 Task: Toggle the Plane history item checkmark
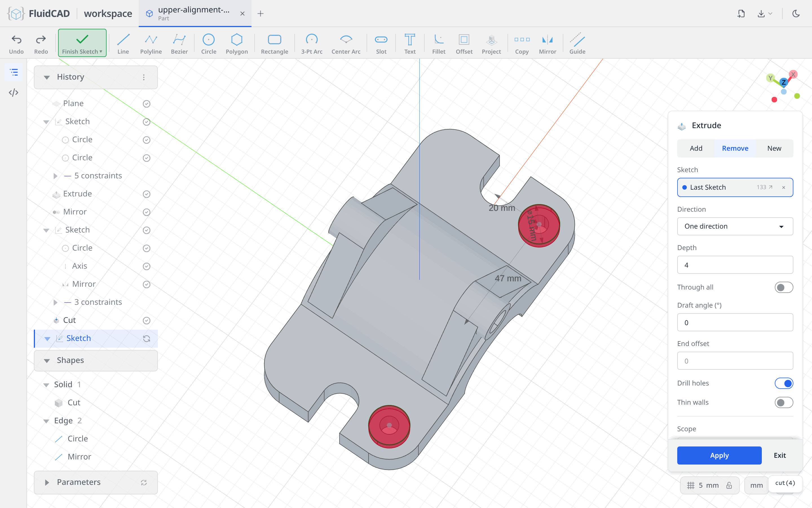coord(146,104)
